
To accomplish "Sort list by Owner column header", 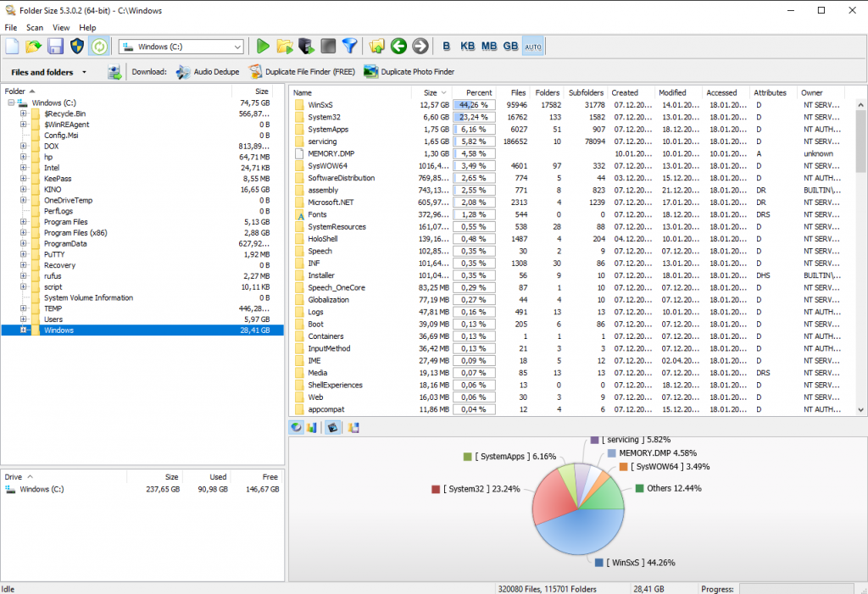I will coord(821,92).
